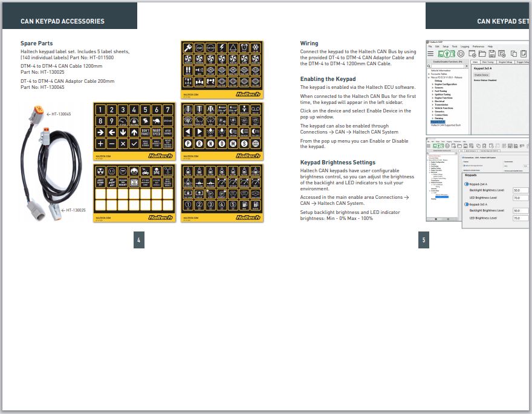Screen dimensions: 532x414
Task: Toggle the Keypad-2x4 A switch
Action: point(467,184)
